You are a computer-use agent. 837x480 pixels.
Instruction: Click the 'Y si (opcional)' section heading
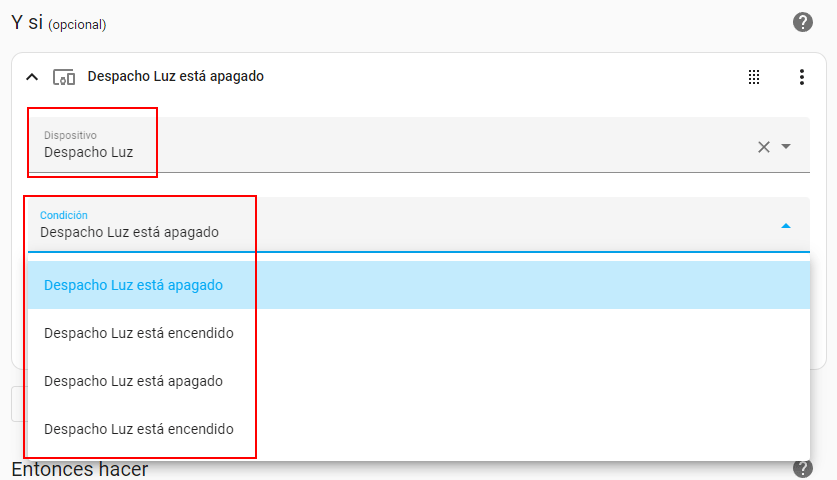pyautogui.click(x=59, y=22)
